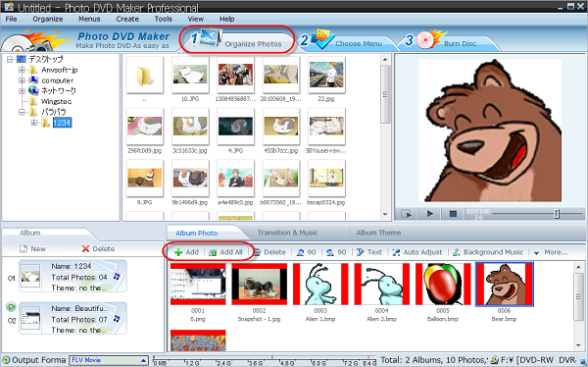Click the preview step-play button

pyautogui.click(x=407, y=213)
